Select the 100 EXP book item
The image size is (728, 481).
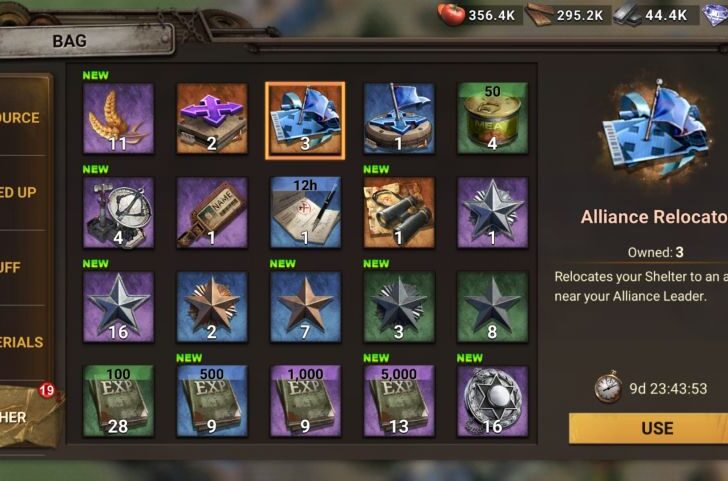coord(118,401)
